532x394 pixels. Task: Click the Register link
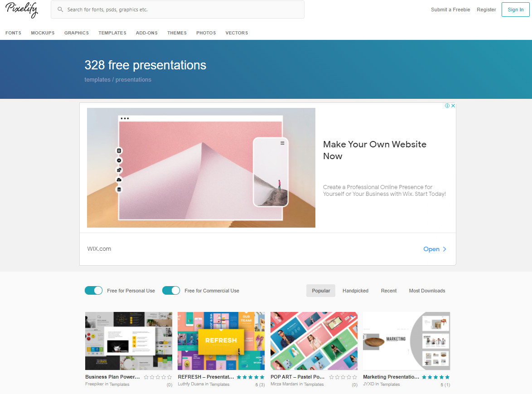pos(486,10)
